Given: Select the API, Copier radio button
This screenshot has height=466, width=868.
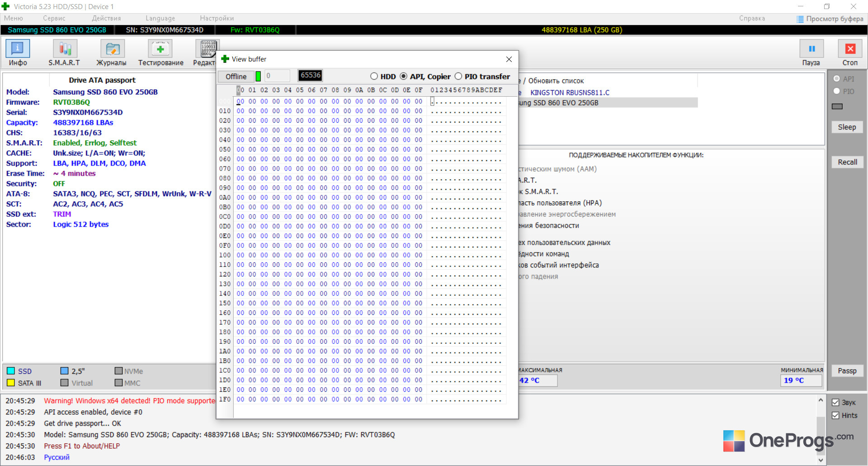Looking at the screenshot, I should (403, 76).
